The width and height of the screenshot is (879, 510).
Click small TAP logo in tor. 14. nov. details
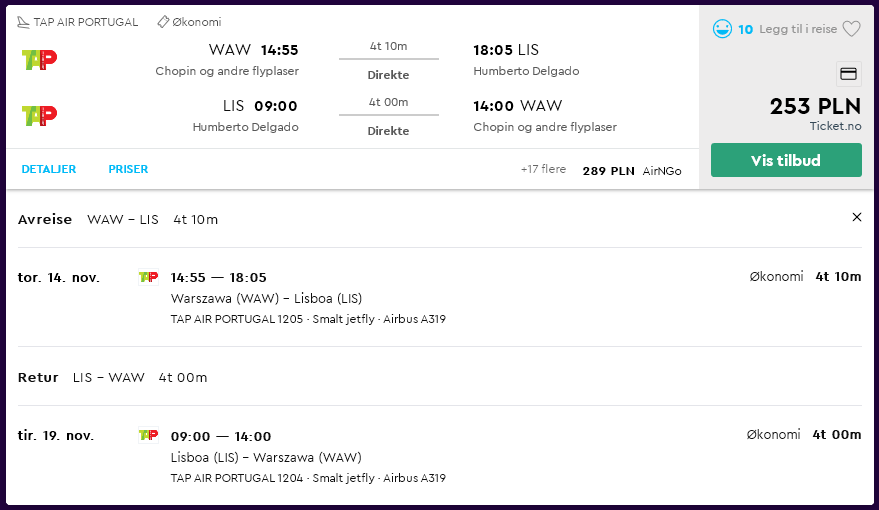(149, 277)
